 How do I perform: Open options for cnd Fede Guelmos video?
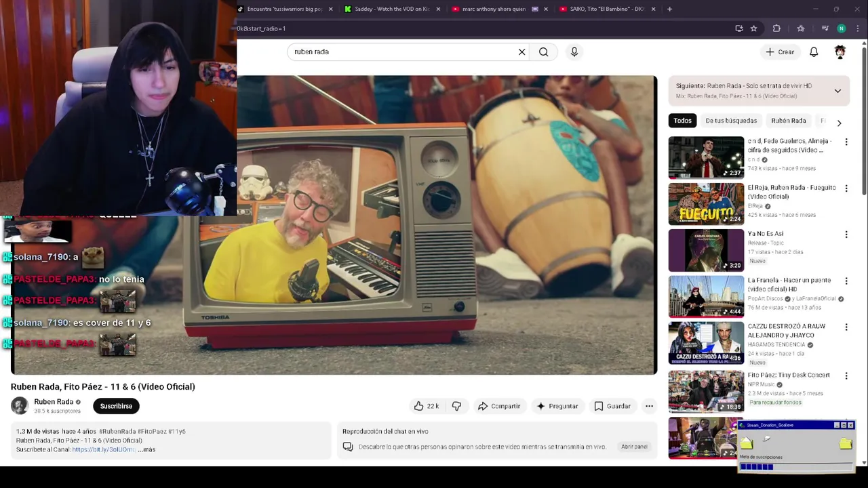pos(846,142)
